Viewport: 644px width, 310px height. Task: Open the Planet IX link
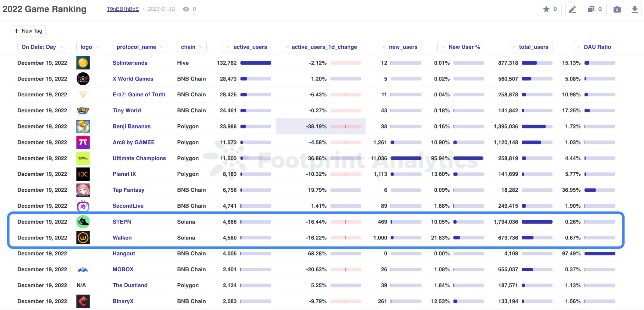pos(124,174)
